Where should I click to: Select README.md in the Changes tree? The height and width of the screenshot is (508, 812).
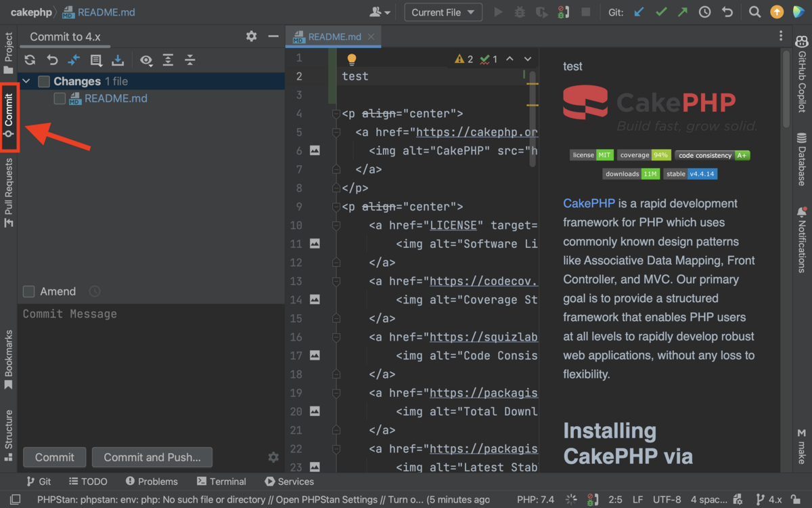tap(116, 99)
